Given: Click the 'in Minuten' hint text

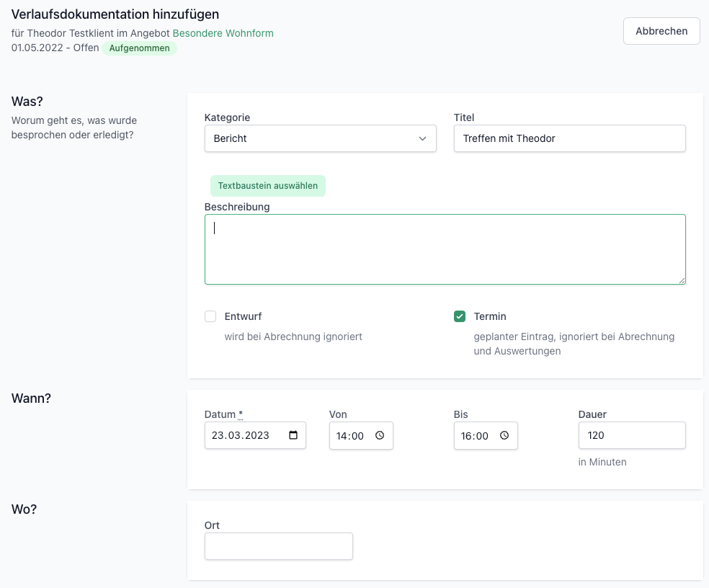Looking at the screenshot, I should pos(602,463).
